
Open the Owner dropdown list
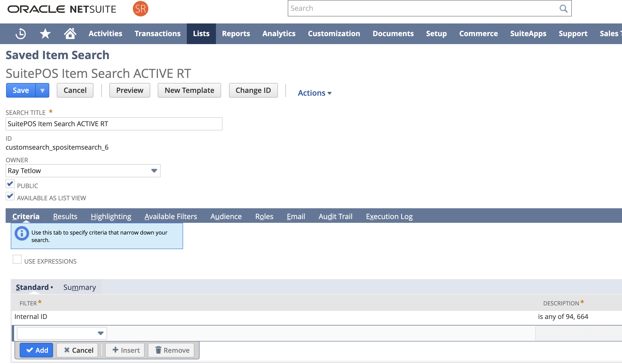point(154,171)
